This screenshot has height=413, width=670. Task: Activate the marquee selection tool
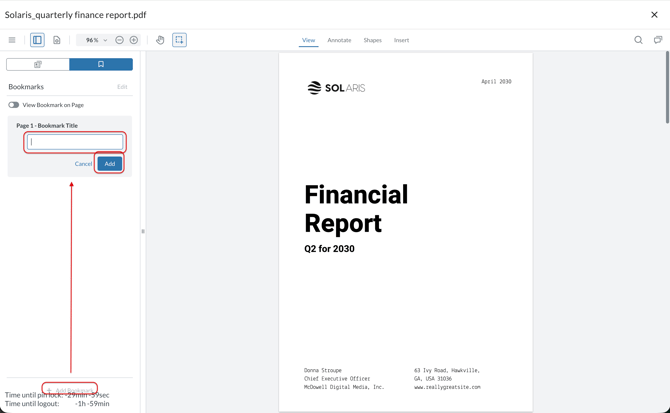[179, 40]
